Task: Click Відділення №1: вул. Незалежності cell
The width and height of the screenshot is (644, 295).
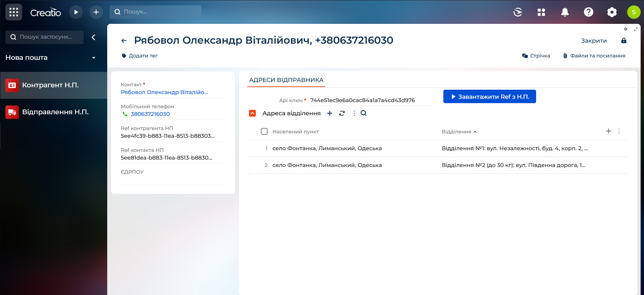Action: tap(515, 149)
